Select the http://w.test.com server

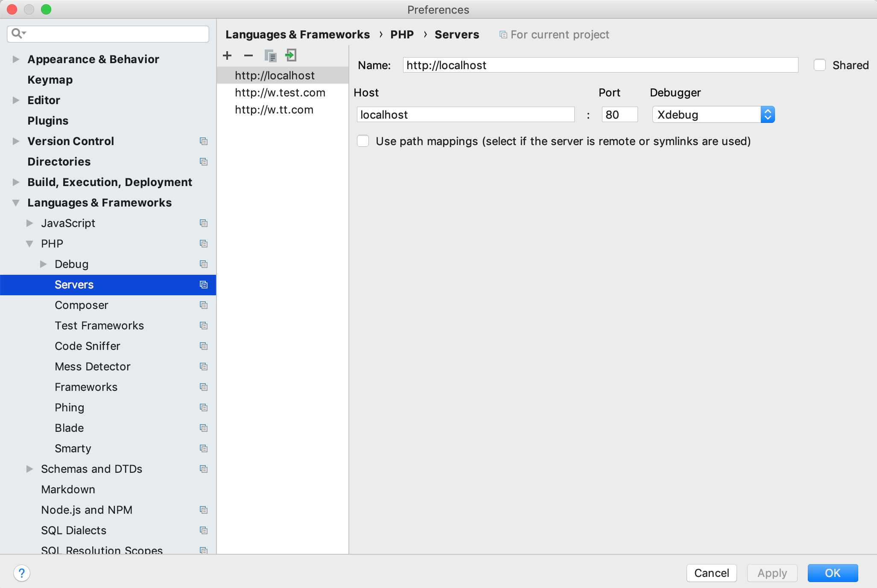(x=280, y=93)
